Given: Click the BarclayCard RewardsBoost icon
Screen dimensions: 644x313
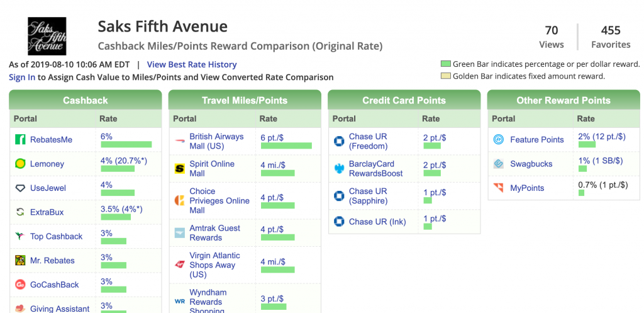Looking at the screenshot, I should tap(339, 169).
